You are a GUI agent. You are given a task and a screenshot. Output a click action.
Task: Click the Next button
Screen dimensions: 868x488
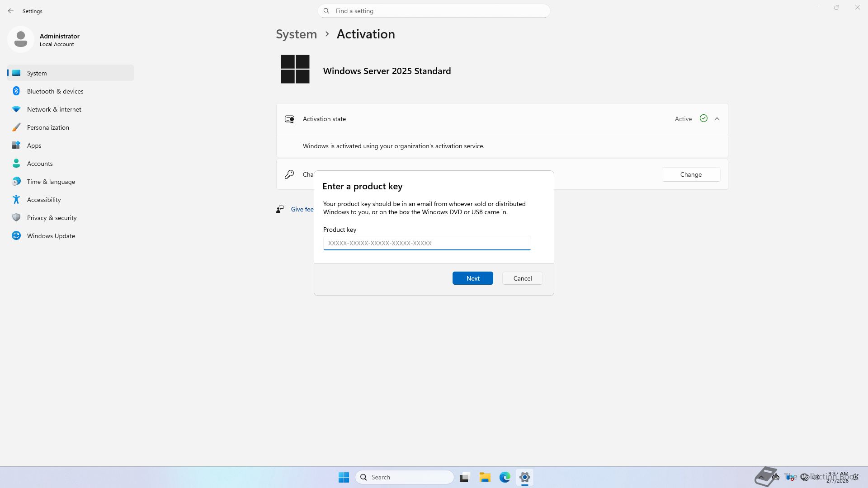coord(472,278)
